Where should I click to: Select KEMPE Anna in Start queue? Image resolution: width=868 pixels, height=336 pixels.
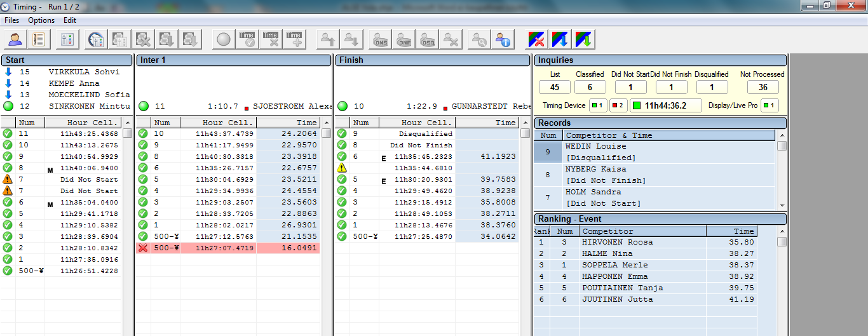coord(67,83)
